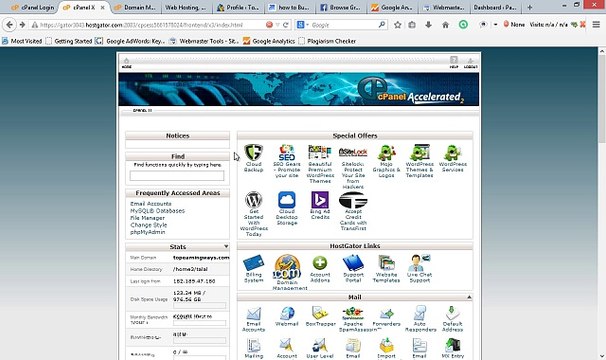
Task: Switch to the Profile - To... tab
Action: coord(238,7)
